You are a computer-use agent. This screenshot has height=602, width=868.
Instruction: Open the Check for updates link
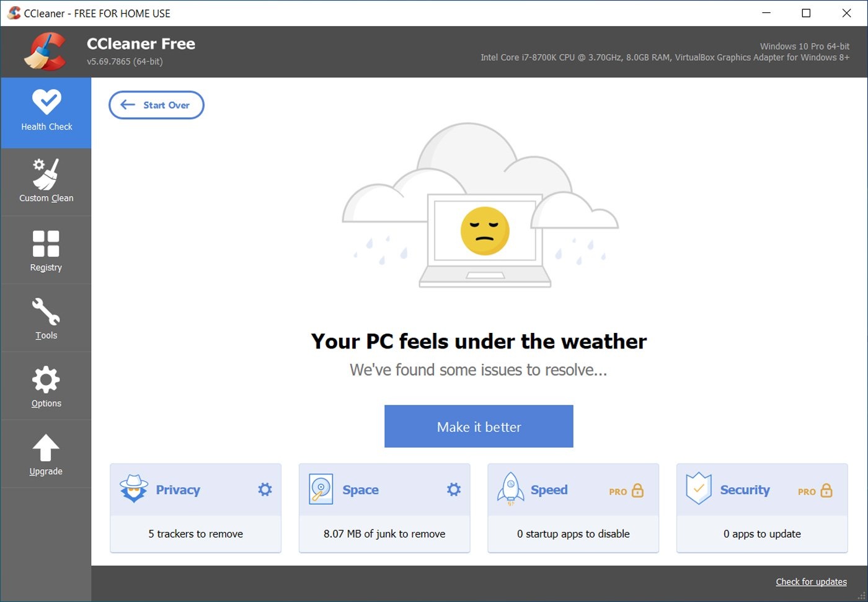click(811, 582)
